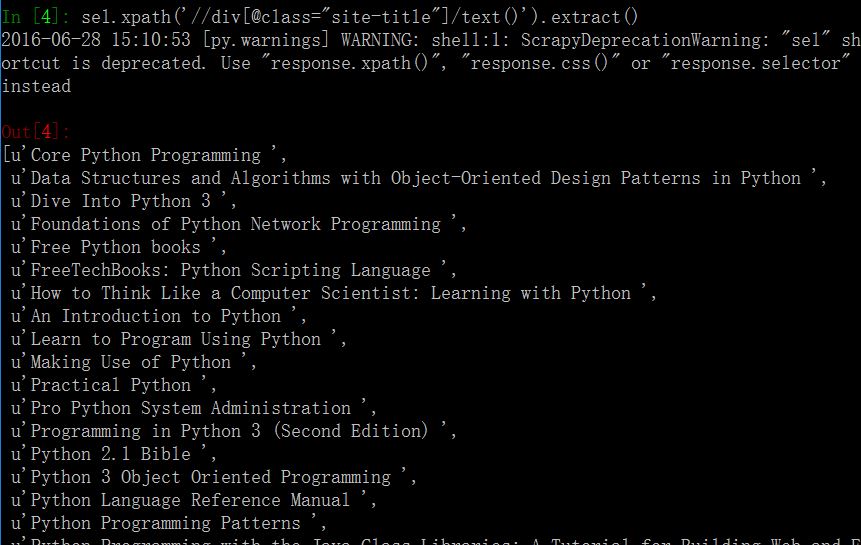The width and height of the screenshot is (861, 545).
Task: Click 'Python Language Reference Manual' entry
Action: click(190, 501)
